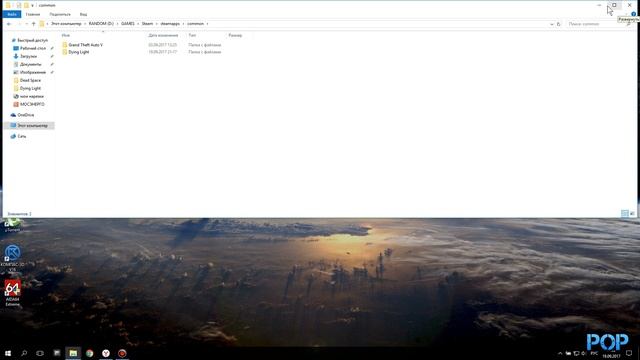
Task: Go up one folder level
Action: [33, 24]
